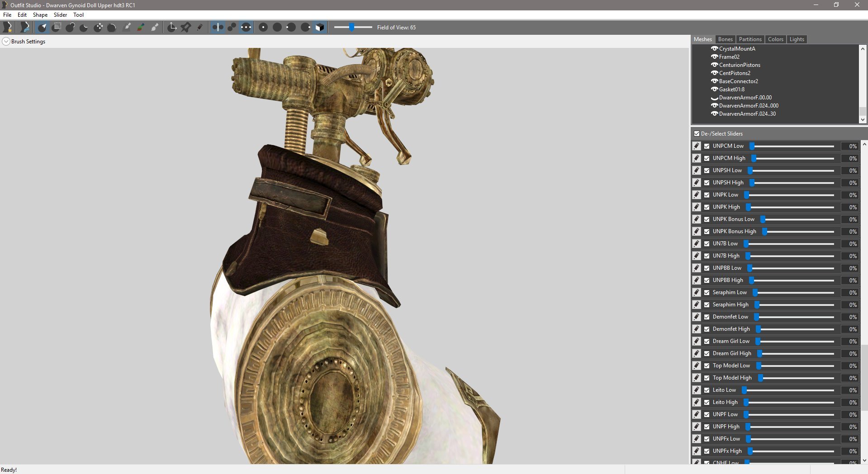
Task: Hide the Frame02 mesh
Action: 715,57
